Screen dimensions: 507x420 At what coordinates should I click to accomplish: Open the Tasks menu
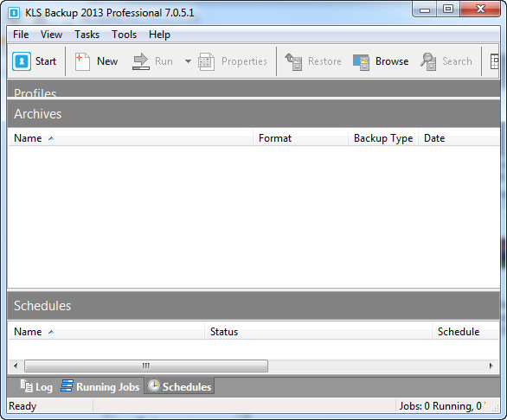pos(87,35)
